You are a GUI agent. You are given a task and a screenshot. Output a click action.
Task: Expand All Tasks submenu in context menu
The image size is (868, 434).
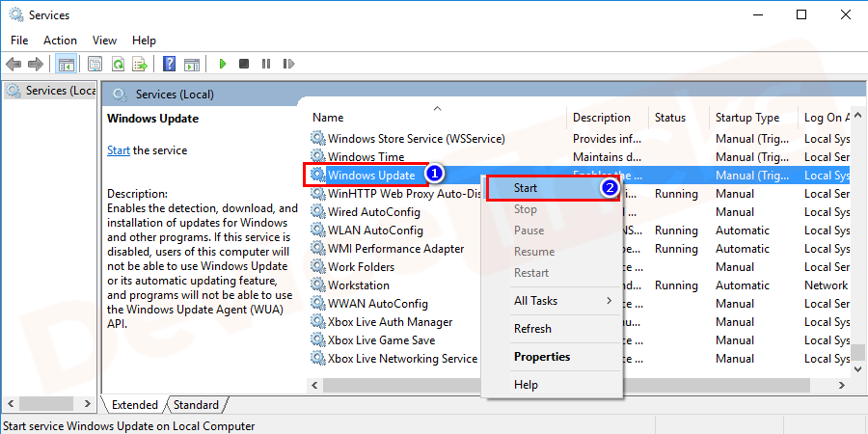tap(553, 301)
